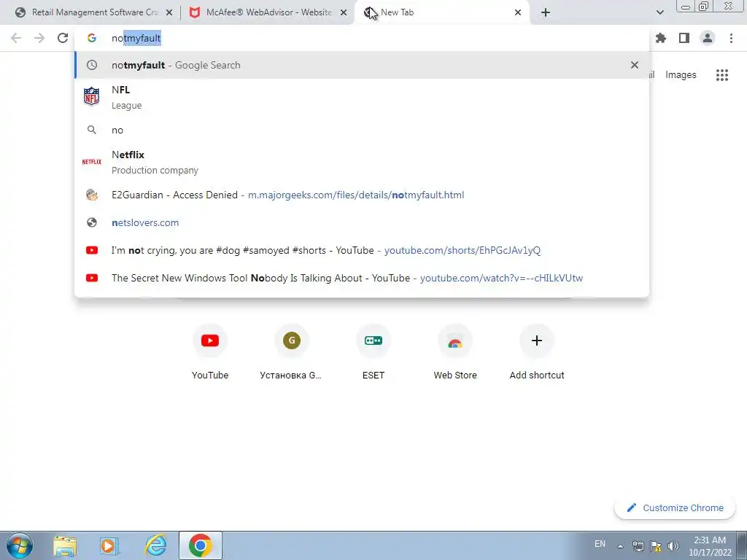The image size is (747, 560).
Task: Open a new tab with the plus button
Action: pos(546,13)
